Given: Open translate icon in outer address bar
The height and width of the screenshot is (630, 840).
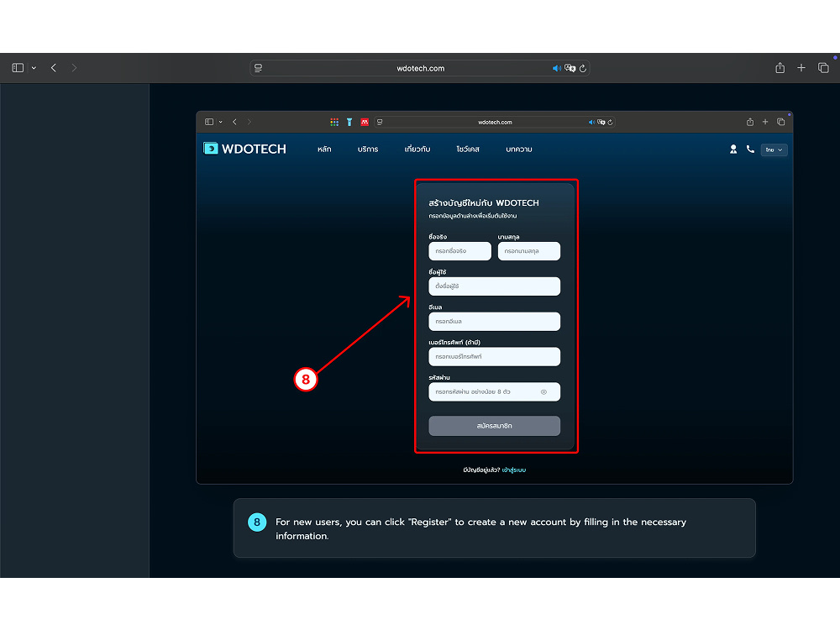Looking at the screenshot, I should click(x=570, y=68).
